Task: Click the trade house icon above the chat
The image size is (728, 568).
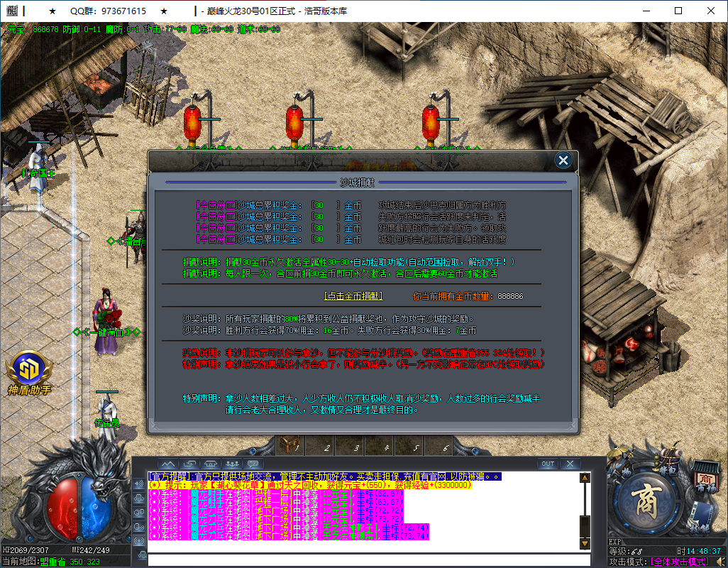Action: tap(209, 464)
